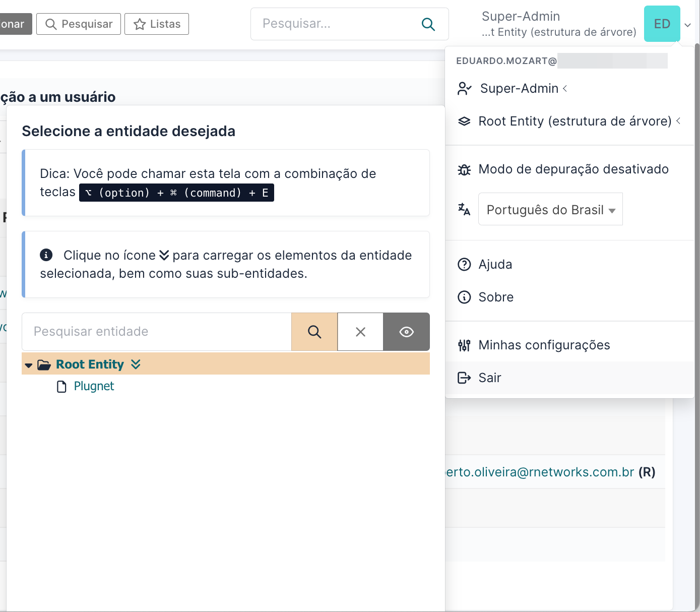Expand the user menu chevron beside ED avatar
Screen dimensions: 700x612
click(688, 24)
